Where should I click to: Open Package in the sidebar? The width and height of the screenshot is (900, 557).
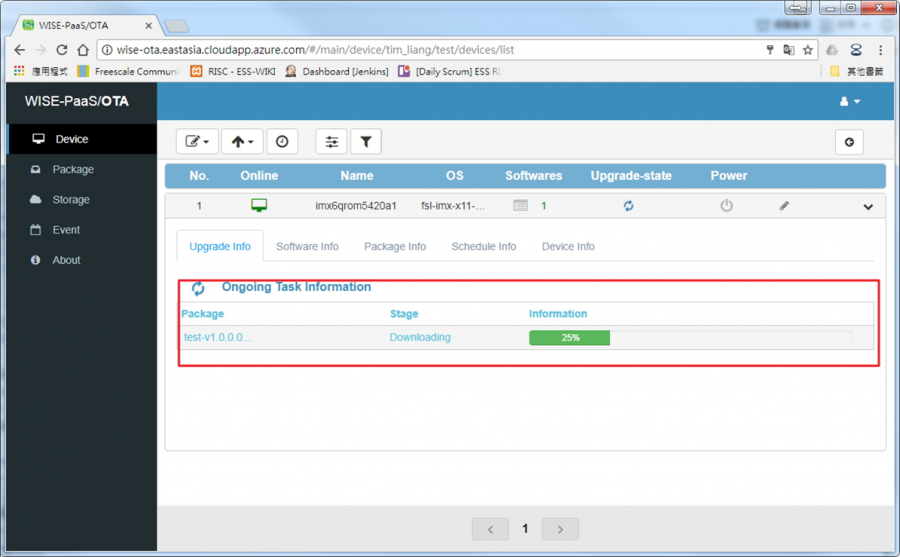pos(73,169)
